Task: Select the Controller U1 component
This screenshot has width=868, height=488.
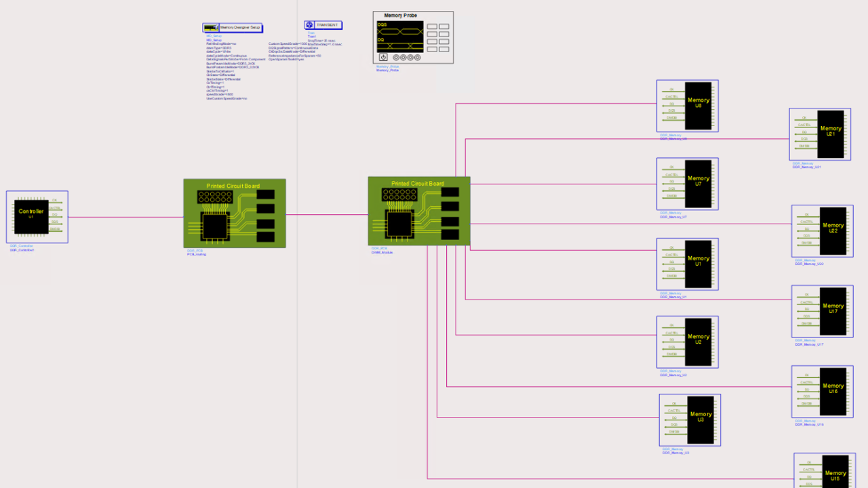Action: pyautogui.click(x=31, y=216)
